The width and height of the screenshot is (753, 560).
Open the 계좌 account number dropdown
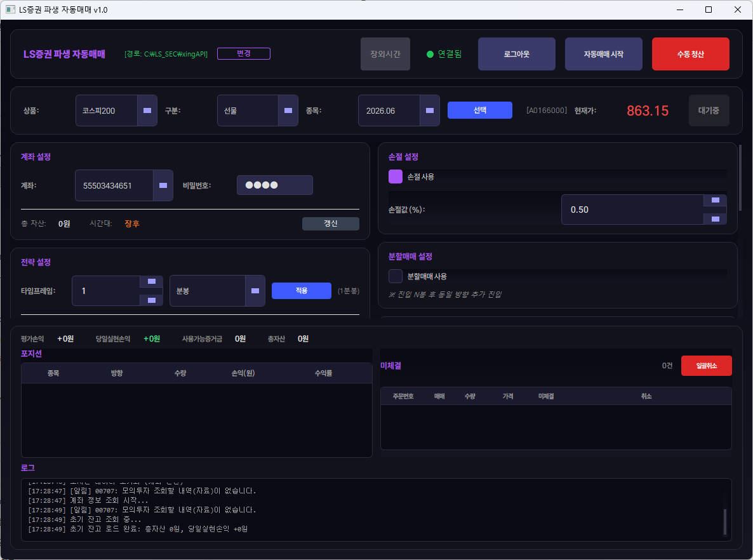(163, 185)
